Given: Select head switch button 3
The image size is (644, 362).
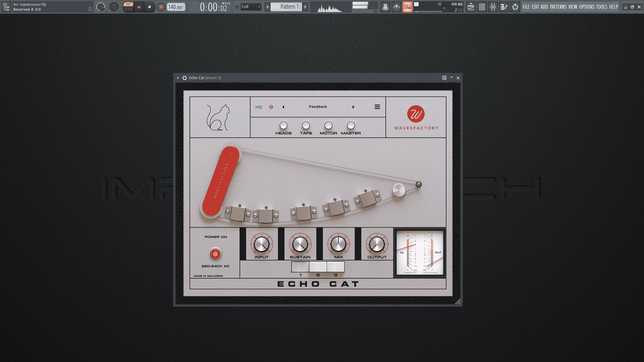Looking at the screenshot, I should tap(336, 267).
